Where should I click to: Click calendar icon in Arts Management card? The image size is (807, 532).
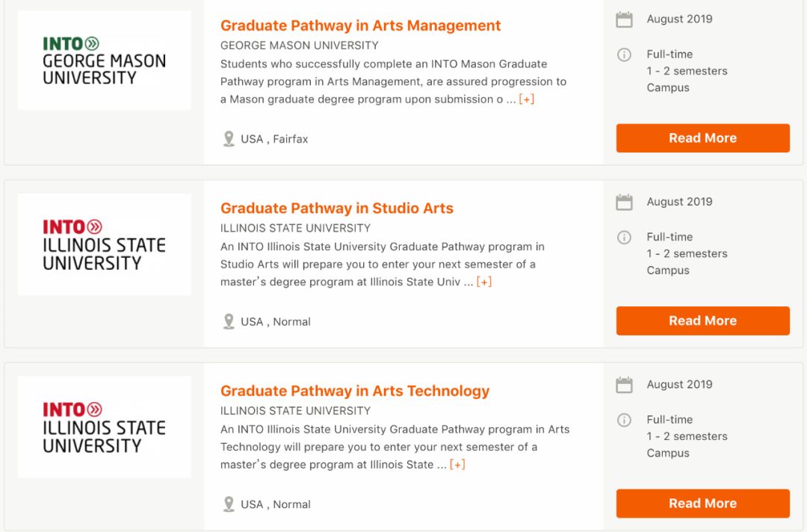[624, 19]
